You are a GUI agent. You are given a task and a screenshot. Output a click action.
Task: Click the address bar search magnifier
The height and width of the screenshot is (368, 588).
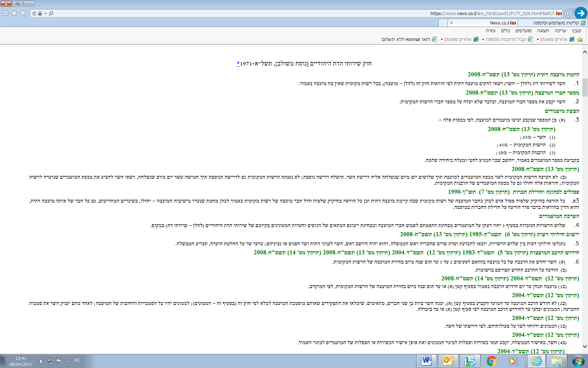[51, 13]
